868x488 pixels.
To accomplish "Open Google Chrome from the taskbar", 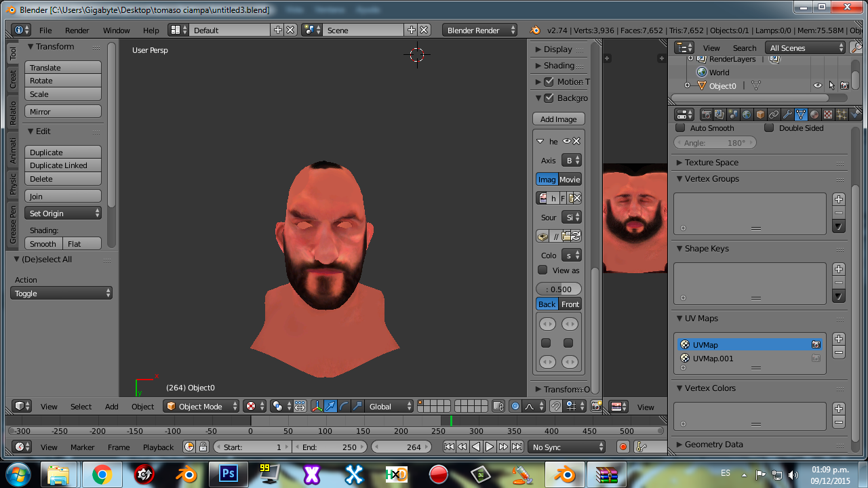I will [102, 474].
